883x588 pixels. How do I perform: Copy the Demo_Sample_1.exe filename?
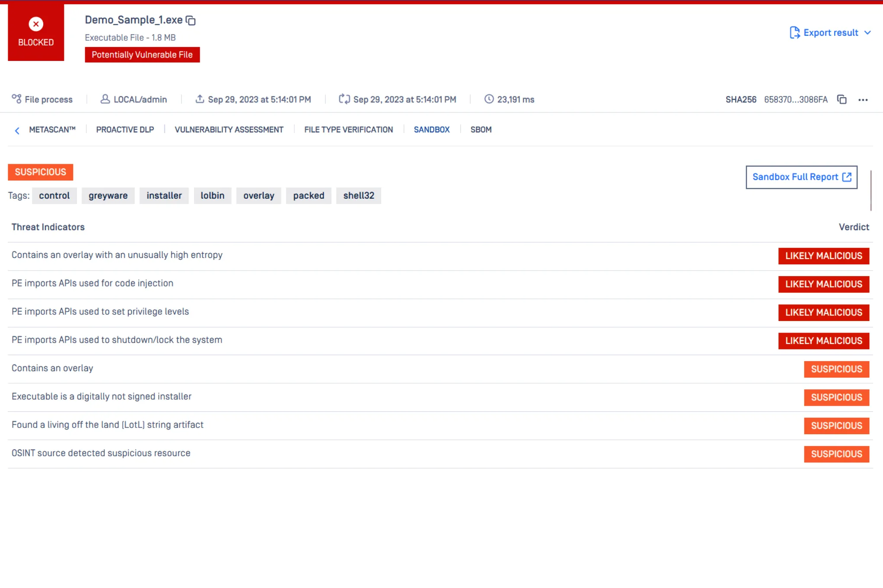[191, 20]
